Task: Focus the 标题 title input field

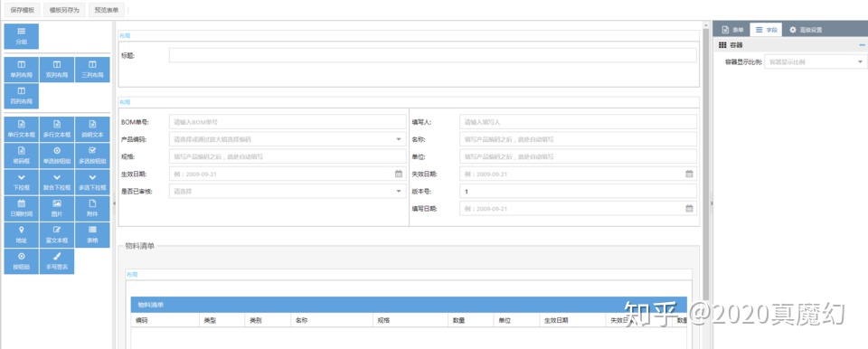Action: pos(432,55)
